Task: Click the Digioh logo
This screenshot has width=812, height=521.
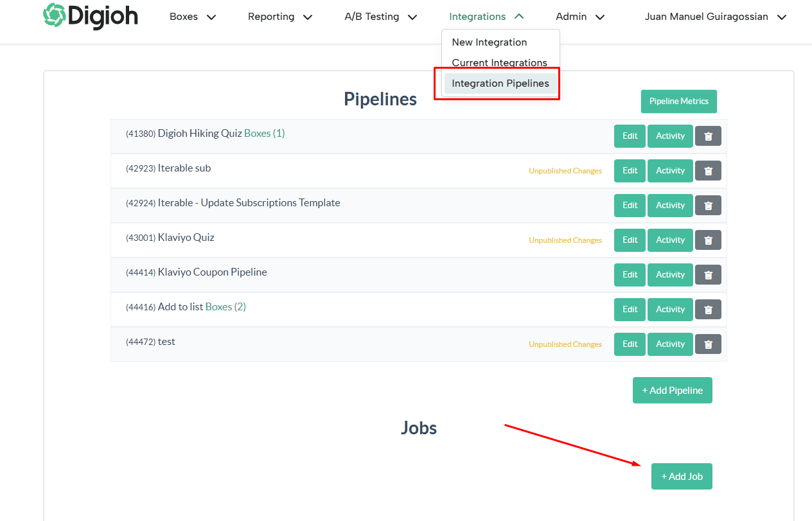Action: coord(90,17)
